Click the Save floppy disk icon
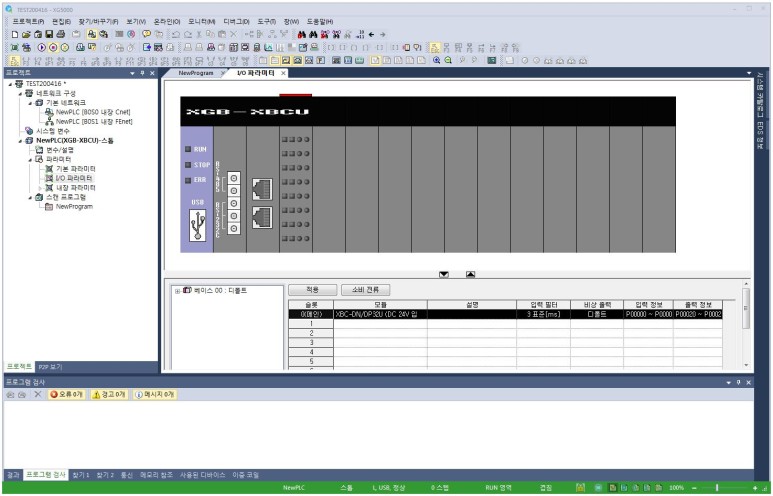Viewport: 773px width, 496px height. pos(49,35)
